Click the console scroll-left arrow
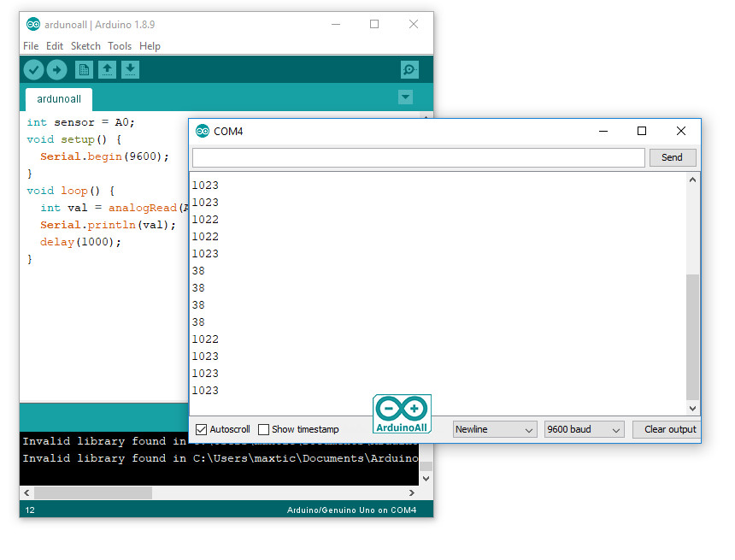This screenshot has width=735, height=560. (26, 493)
